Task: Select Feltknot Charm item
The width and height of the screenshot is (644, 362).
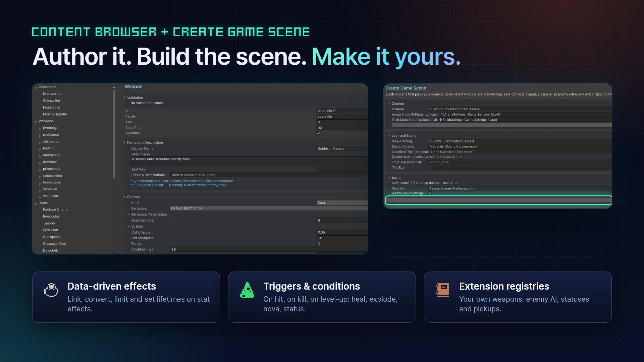Action: point(55,209)
